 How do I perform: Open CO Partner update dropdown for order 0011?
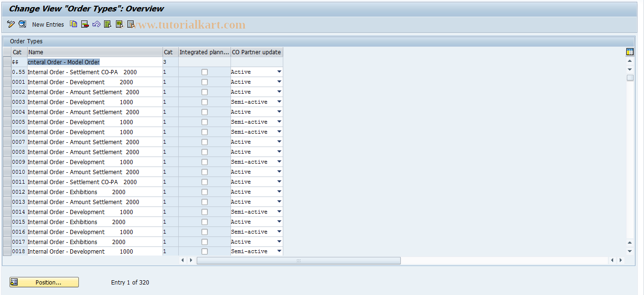(x=279, y=182)
